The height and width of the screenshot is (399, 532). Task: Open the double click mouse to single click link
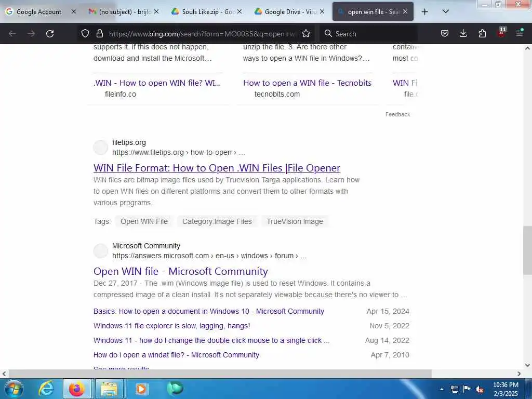pyautogui.click(x=211, y=340)
